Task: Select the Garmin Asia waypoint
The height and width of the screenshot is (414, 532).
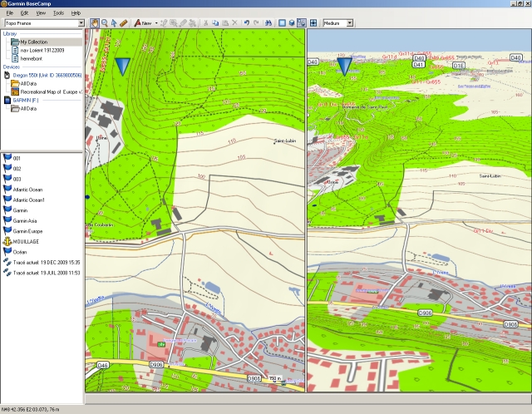Action: pyautogui.click(x=25, y=221)
